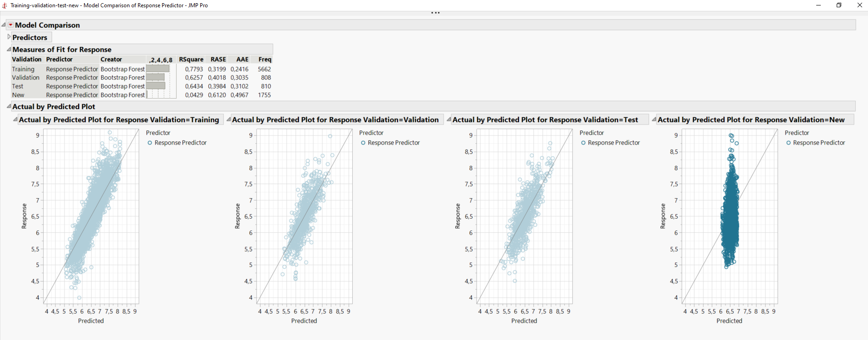Click the RSquare column header

coord(191,60)
